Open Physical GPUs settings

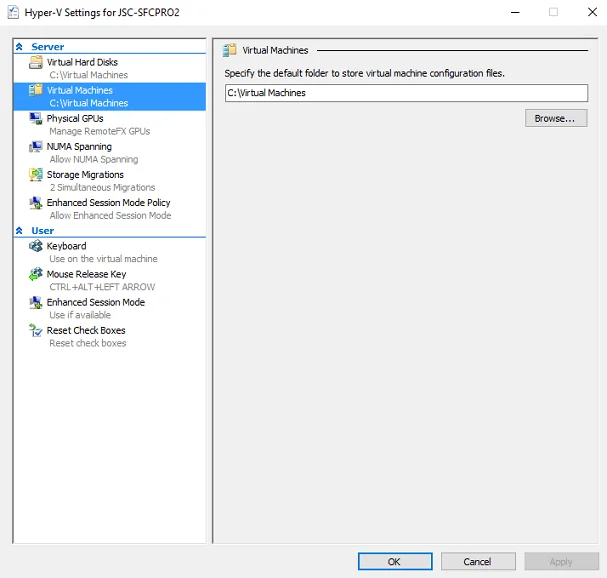click(110, 125)
